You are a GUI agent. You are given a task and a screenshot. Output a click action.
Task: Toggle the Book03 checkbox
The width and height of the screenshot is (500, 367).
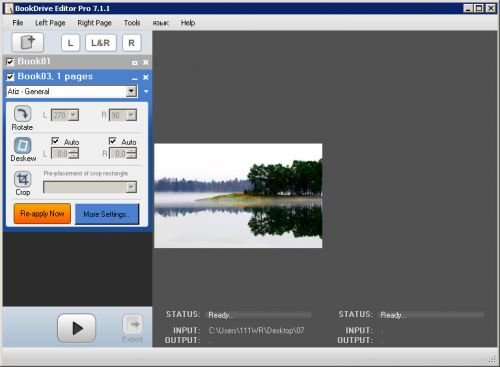click(10, 77)
